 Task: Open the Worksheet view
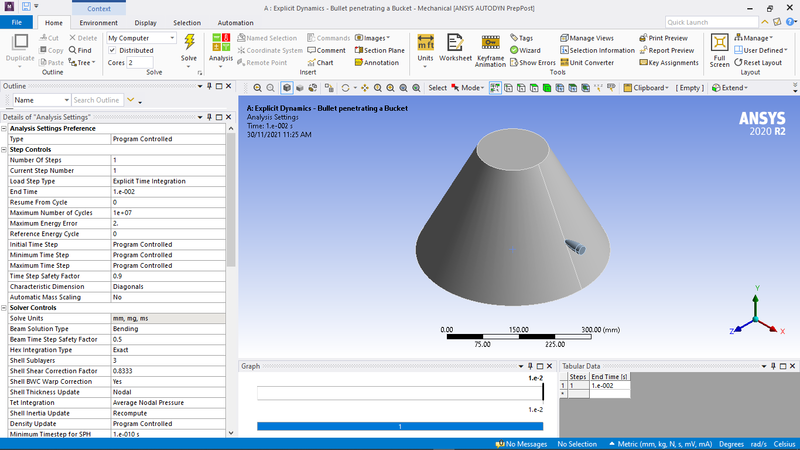click(x=455, y=42)
